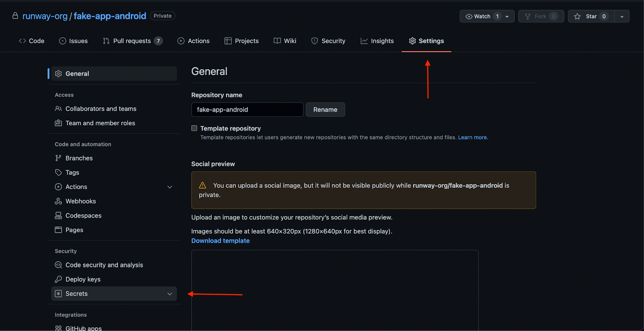Open the Learn more link
Image resolution: width=644 pixels, height=331 pixels.
[x=473, y=138]
